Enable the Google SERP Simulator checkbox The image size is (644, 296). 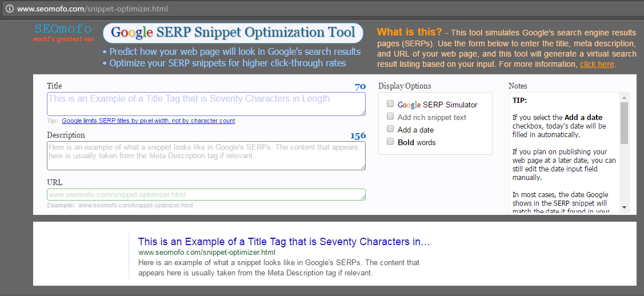click(x=390, y=103)
